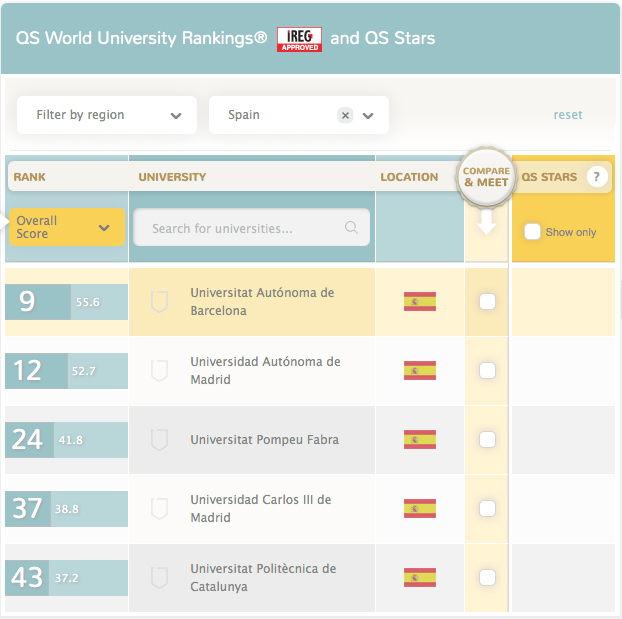The image size is (622, 619).
Task: Tick compare checkbox for Universidad Autónoma de Madrid
Action: coord(487,371)
